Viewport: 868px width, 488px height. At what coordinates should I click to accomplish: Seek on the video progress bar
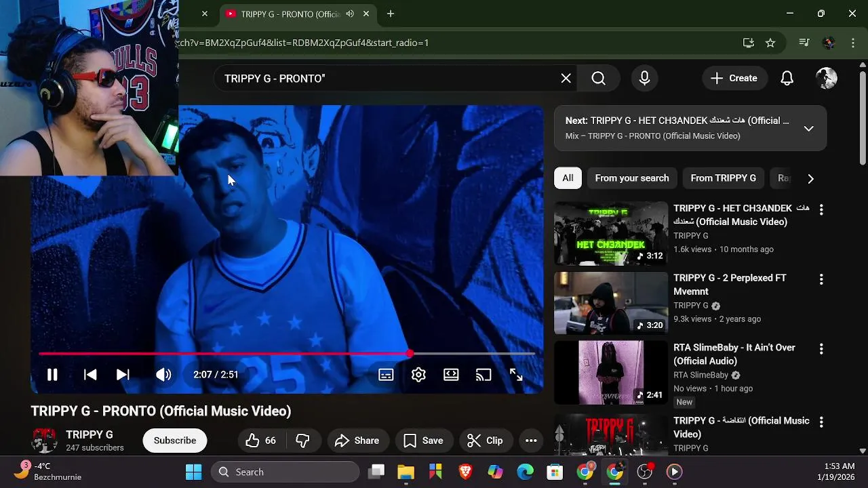[287, 354]
